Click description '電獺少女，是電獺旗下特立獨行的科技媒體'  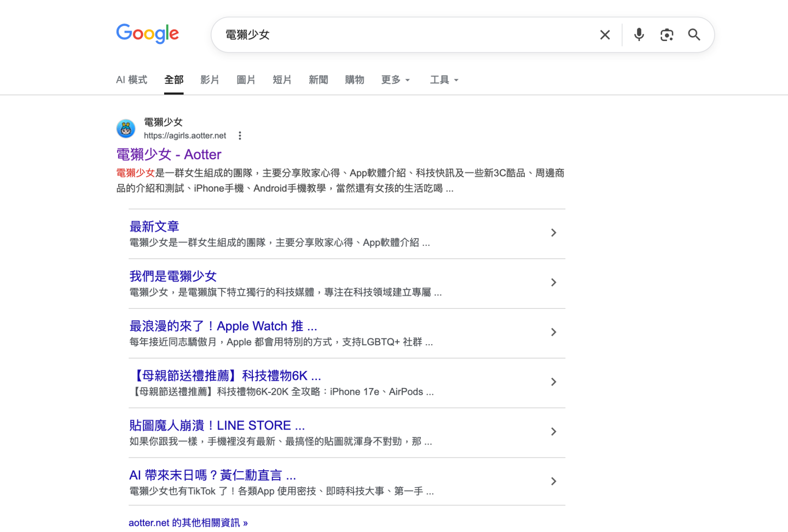[286, 292]
